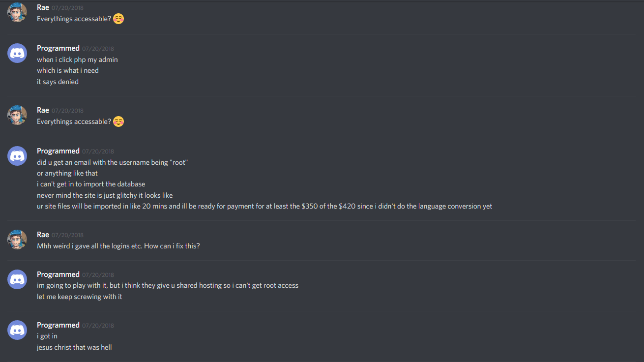Click the message 'let me keep screwing with it'
Viewport: 644px width, 362px height.
click(x=80, y=297)
